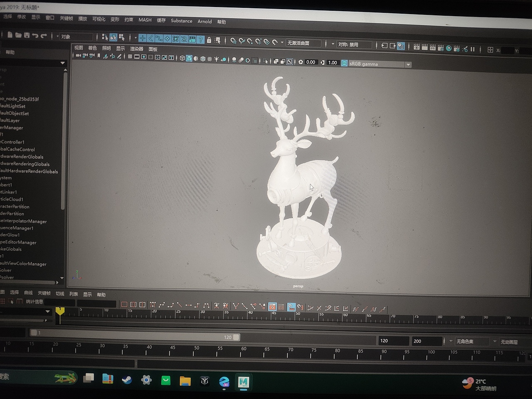Image resolution: width=532 pixels, height=399 pixels.
Task: Start IPR render of current frame
Action: tap(433, 48)
